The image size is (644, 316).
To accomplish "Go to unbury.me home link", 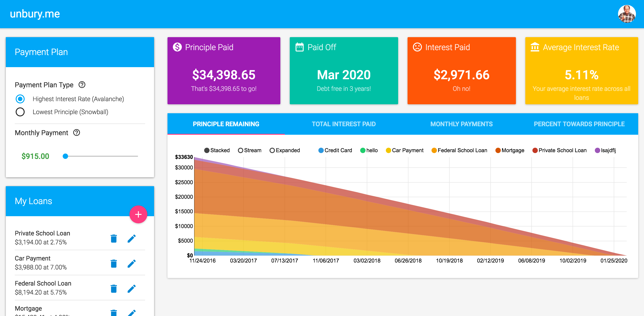I will (x=35, y=14).
